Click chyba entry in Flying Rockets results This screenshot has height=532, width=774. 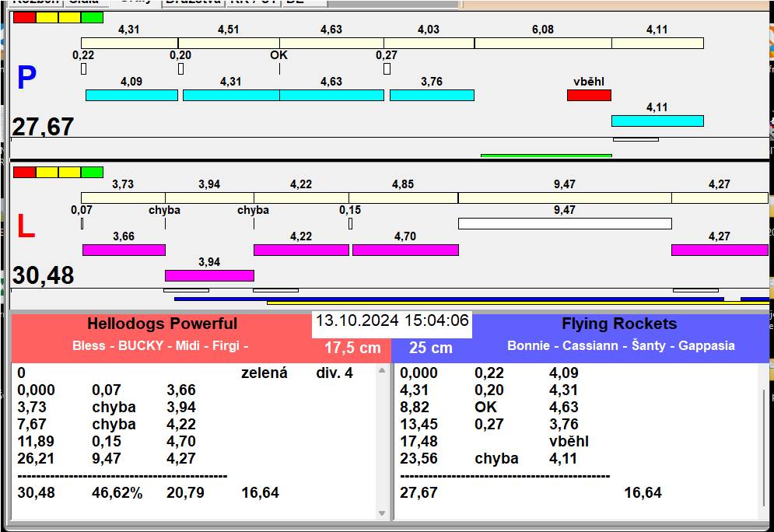(x=496, y=458)
